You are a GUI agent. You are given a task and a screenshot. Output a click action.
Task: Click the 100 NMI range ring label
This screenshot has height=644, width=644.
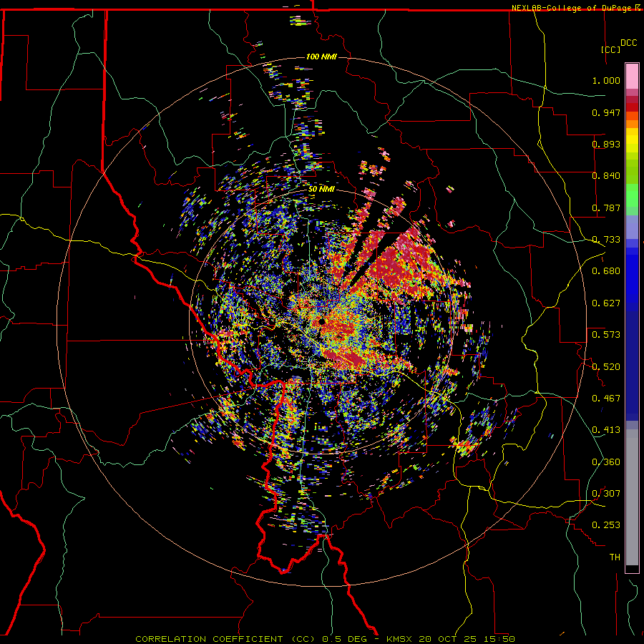tap(321, 57)
